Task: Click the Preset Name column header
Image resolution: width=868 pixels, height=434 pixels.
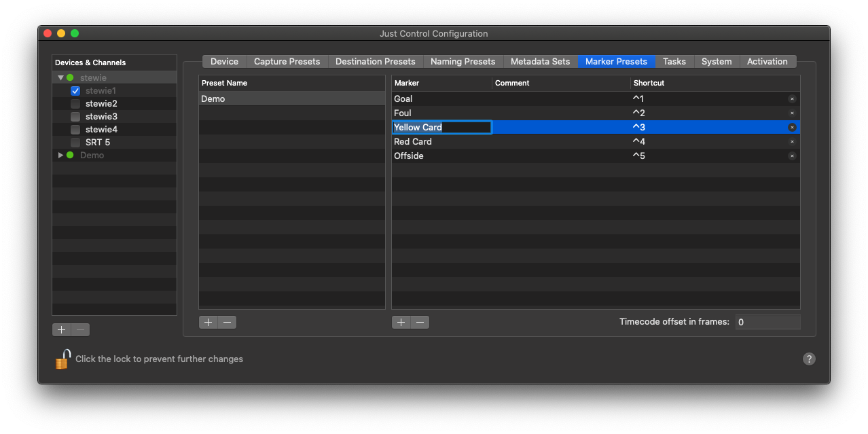Action: point(292,83)
